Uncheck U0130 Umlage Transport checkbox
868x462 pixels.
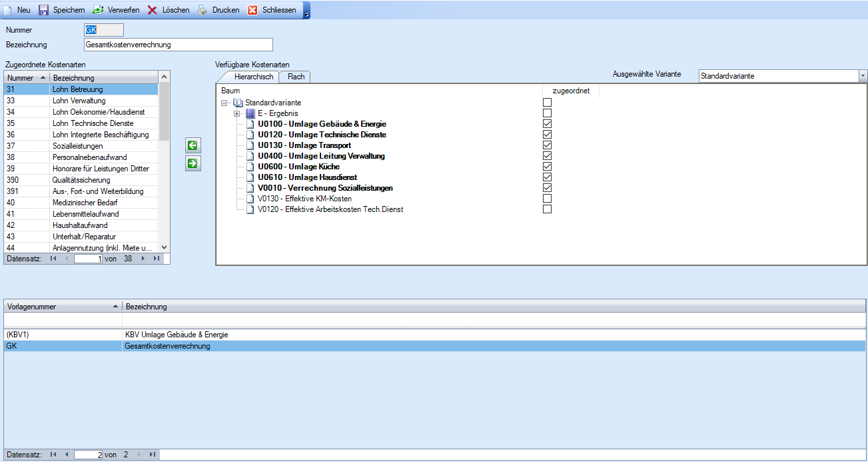pos(548,145)
